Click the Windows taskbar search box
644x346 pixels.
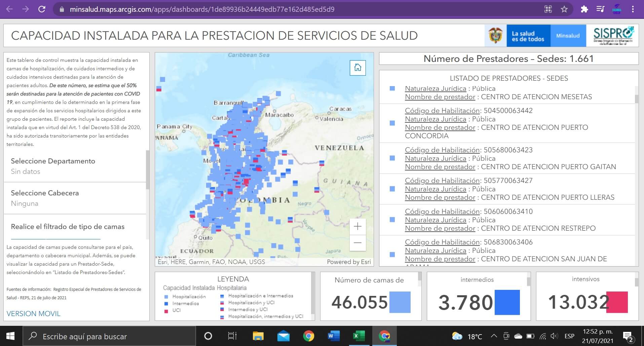pos(109,336)
